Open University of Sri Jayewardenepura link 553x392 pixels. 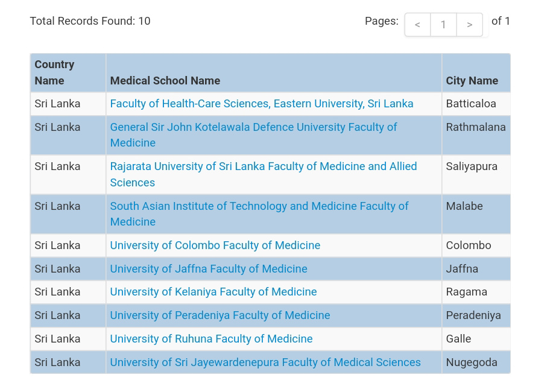click(x=265, y=362)
